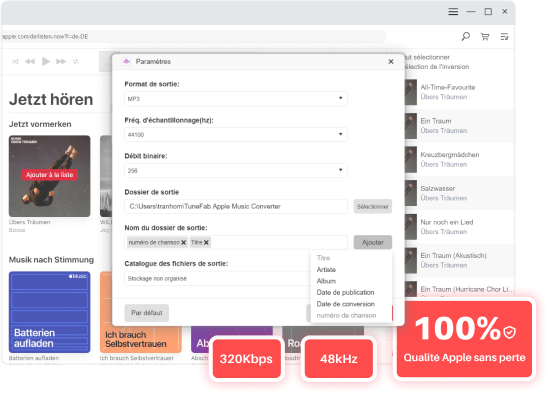This screenshot has height=395, width=550.
Task: Click the Kreuzbergmädchen track thumbnail
Action: [x=411, y=160]
